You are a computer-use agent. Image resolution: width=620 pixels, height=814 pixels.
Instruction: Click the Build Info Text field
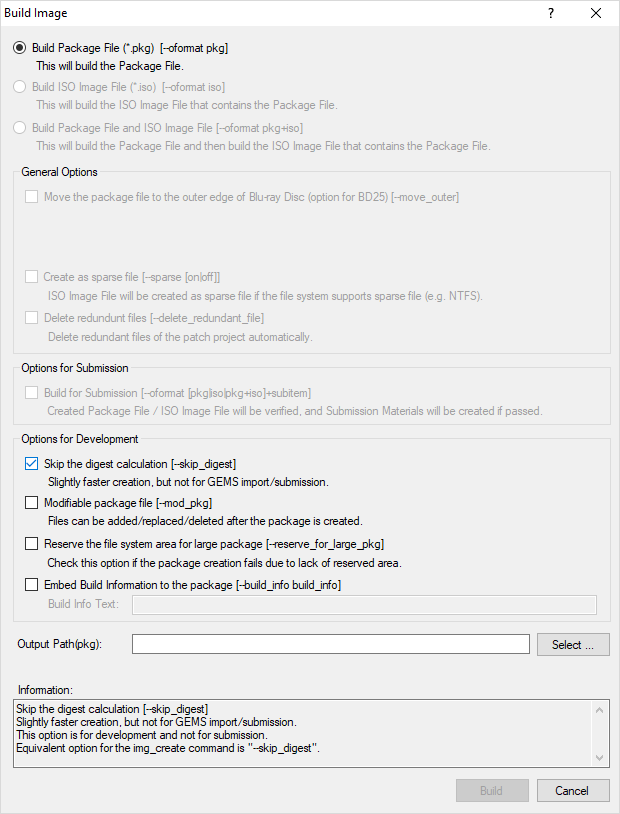tap(365, 605)
